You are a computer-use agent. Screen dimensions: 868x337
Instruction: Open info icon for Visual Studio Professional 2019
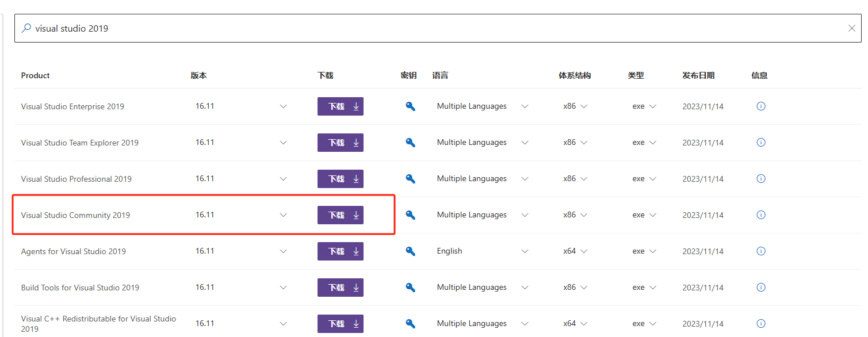[761, 179]
